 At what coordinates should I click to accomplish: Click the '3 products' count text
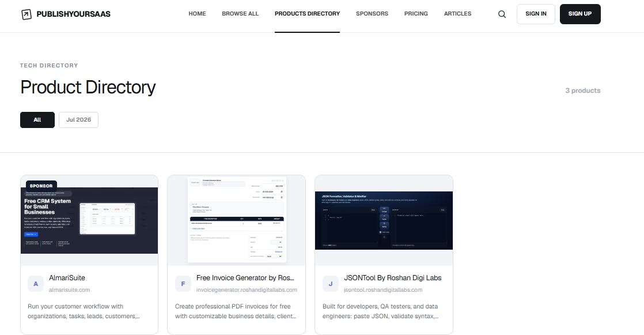[x=583, y=91]
